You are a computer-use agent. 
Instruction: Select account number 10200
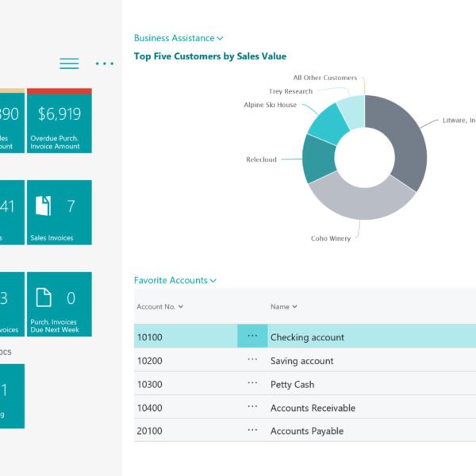point(150,361)
